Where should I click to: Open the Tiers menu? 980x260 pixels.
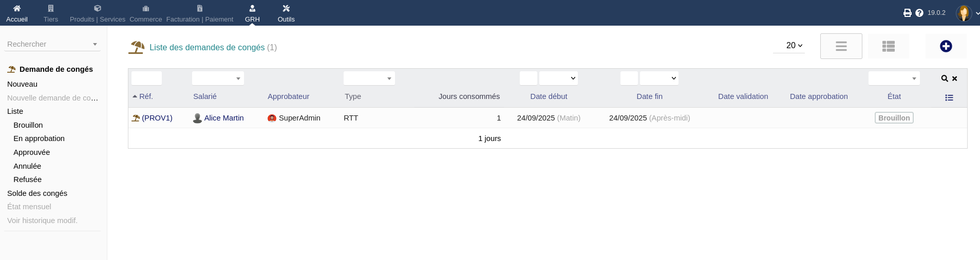click(x=51, y=13)
